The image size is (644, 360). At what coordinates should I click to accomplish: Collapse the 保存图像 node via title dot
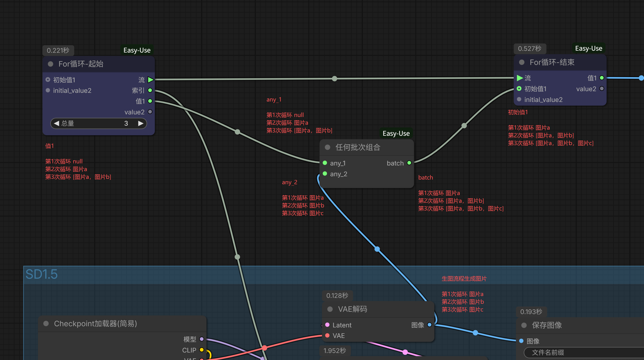pyautogui.click(x=524, y=325)
